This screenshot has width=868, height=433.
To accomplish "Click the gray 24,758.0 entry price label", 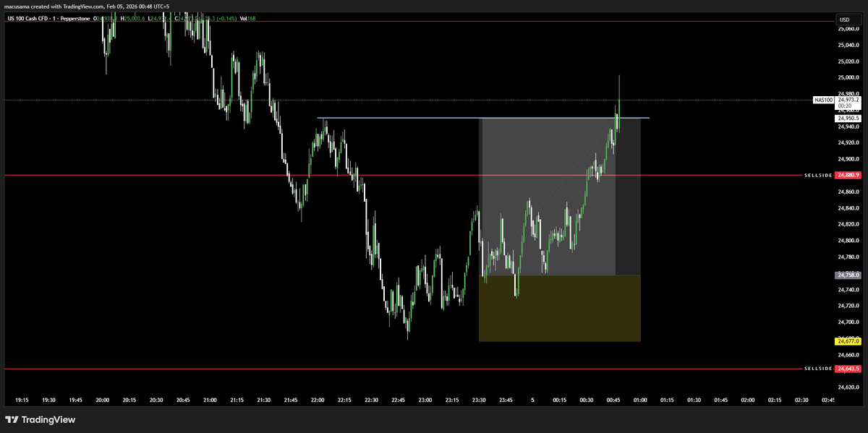I will (x=848, y=275).
